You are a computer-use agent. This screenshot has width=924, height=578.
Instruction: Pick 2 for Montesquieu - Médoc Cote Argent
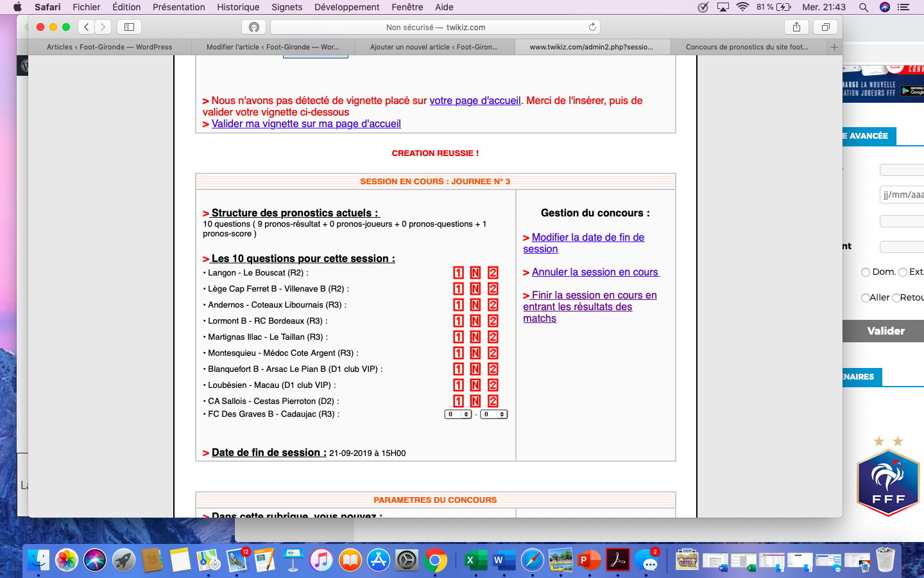tap(493, 353)
